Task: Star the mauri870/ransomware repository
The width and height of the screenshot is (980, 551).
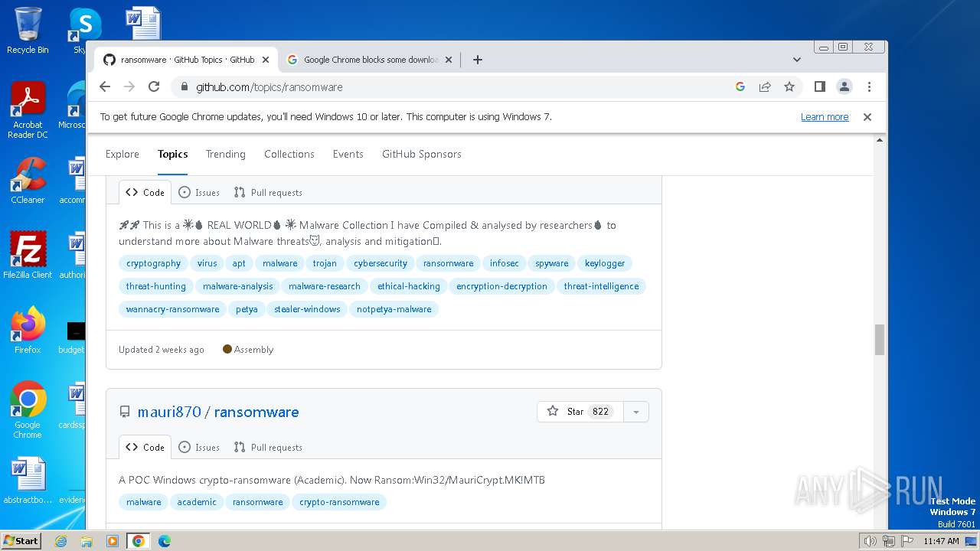Action: [x=580, y=412]
